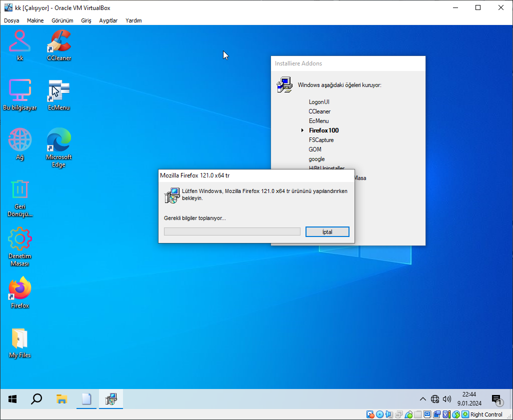Open the Windows Start menu
This screenshot has width=513, height=420.
point(12,399)
